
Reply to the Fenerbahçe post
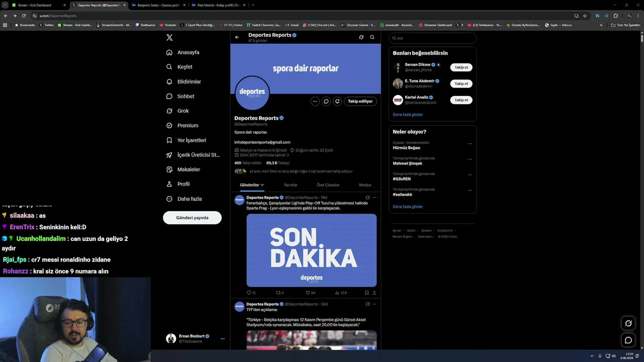pos(251,293)
